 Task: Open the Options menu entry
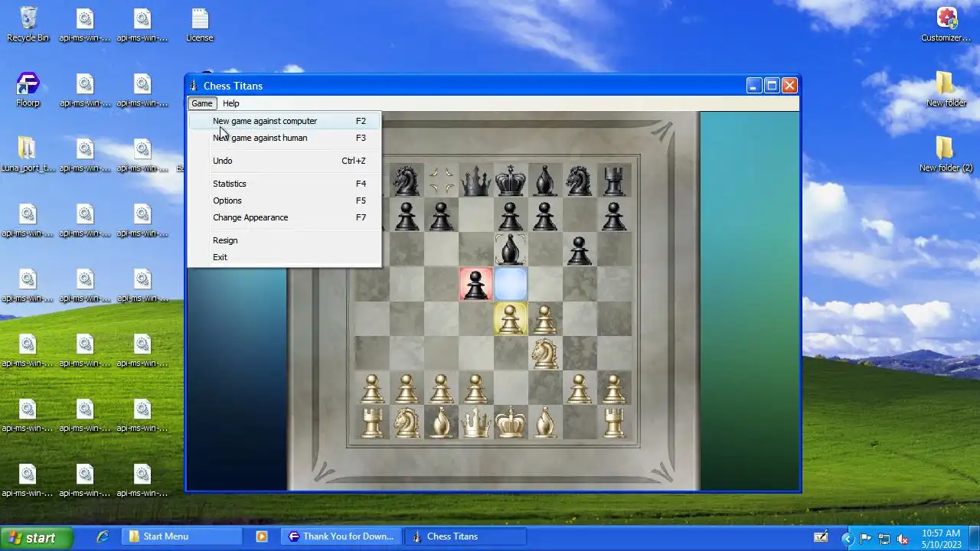[x=284, y=201]
